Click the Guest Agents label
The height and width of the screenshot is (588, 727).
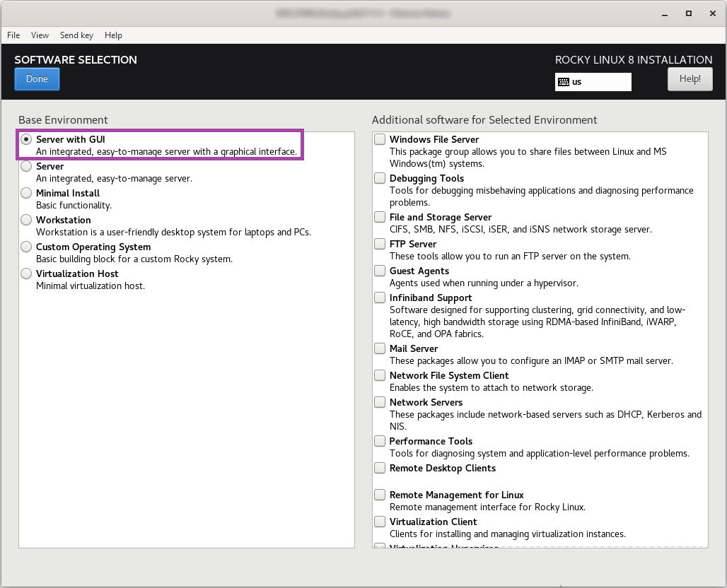tap(419, 271)
